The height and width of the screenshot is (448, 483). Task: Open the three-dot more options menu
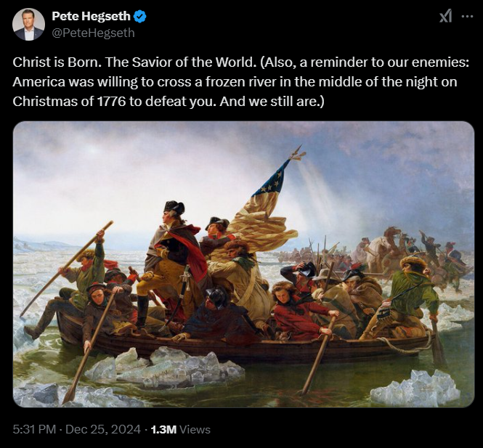click(467, 17)
